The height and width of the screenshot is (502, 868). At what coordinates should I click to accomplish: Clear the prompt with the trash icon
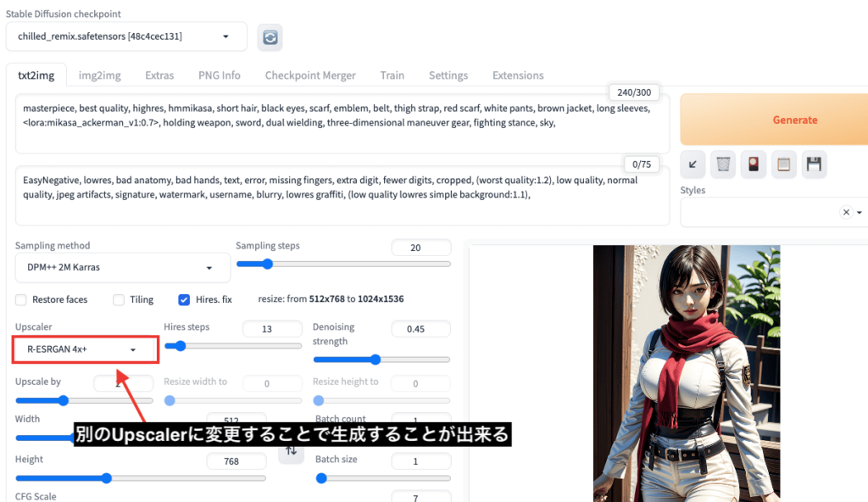[723, 164]
